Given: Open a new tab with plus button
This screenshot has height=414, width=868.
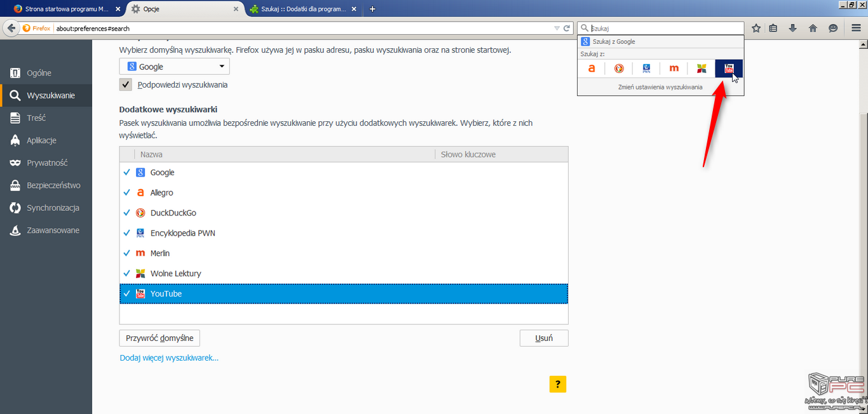Looking at the screenshot, I should [372, 9].
